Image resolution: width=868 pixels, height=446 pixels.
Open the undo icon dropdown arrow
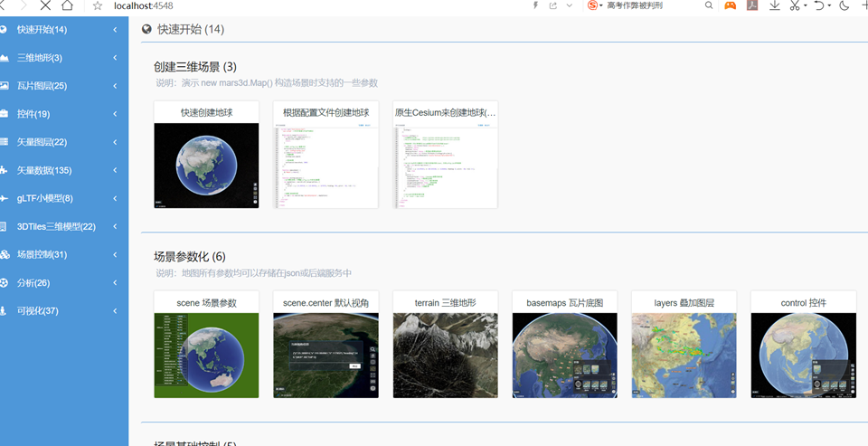[829, 5]
